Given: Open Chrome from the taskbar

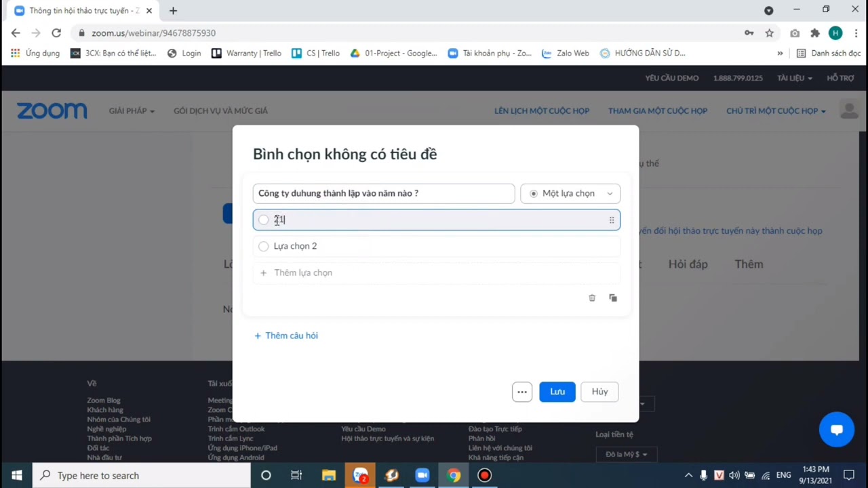Looking at the screenshot, I should point(454,475).
